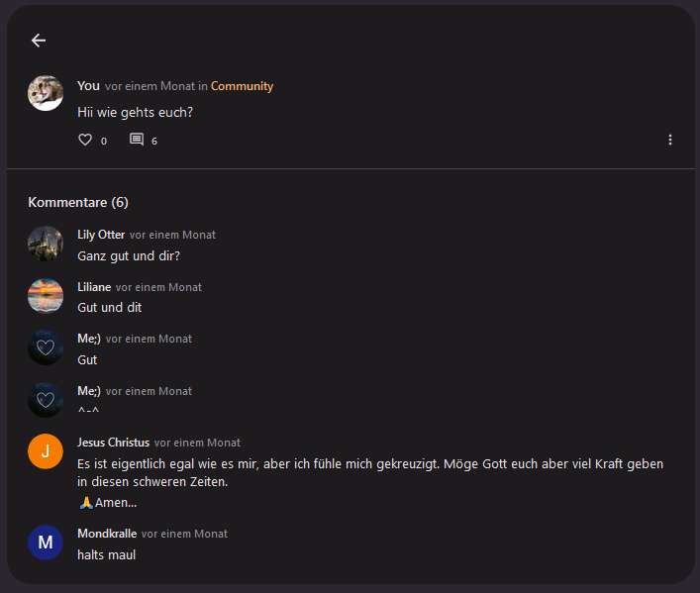Screen dimensions: 700x593
Task: Open Lily Otter's profile name
Action: (101, 235)
